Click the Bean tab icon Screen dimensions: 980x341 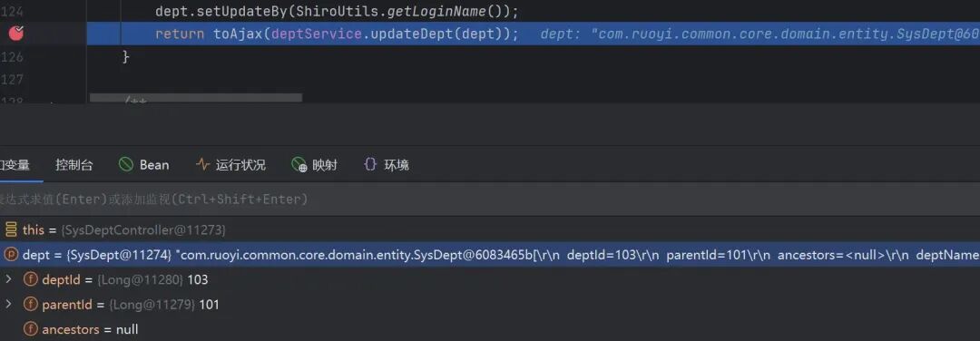point(126,165)
